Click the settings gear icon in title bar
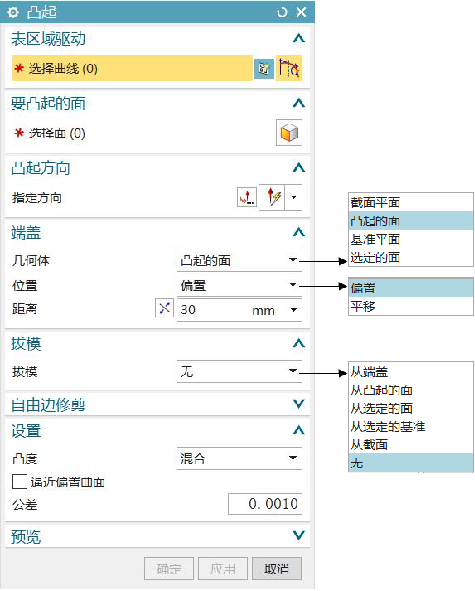 point(13,12)
